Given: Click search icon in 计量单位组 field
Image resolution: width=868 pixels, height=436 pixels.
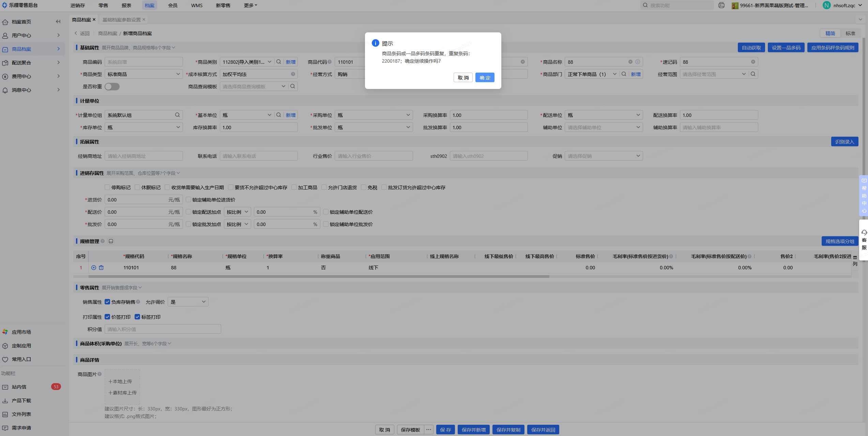Looking at the screenshot, I should tap(177, 115).
